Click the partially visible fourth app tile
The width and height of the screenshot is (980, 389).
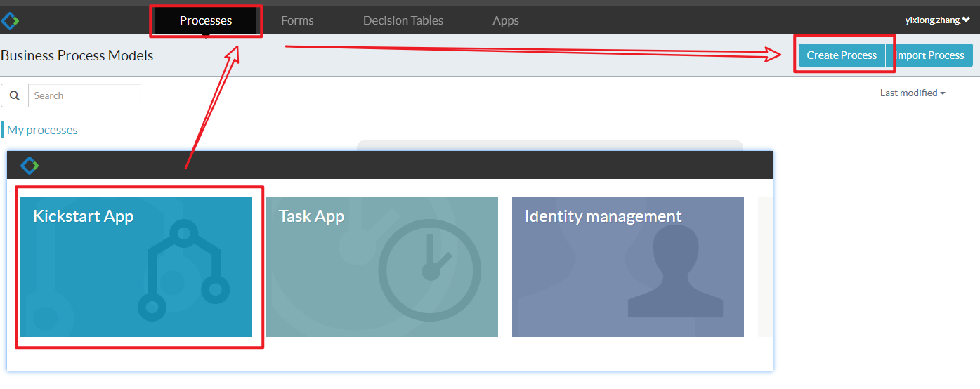tap(764, 267)
